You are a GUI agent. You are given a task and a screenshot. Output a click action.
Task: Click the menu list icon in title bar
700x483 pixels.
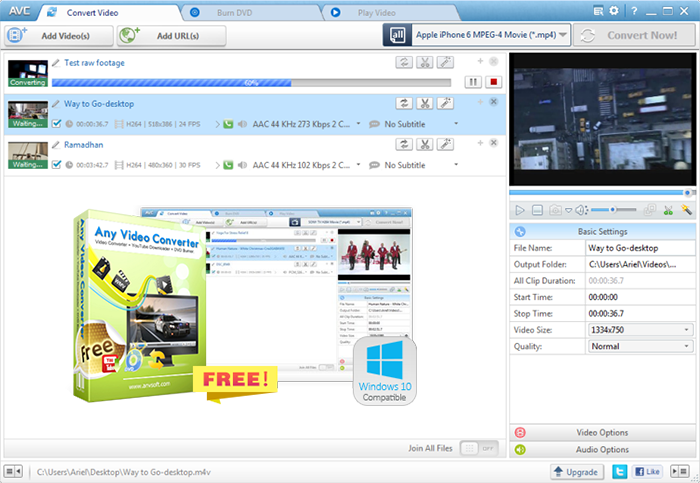click(x=598, y=11)
